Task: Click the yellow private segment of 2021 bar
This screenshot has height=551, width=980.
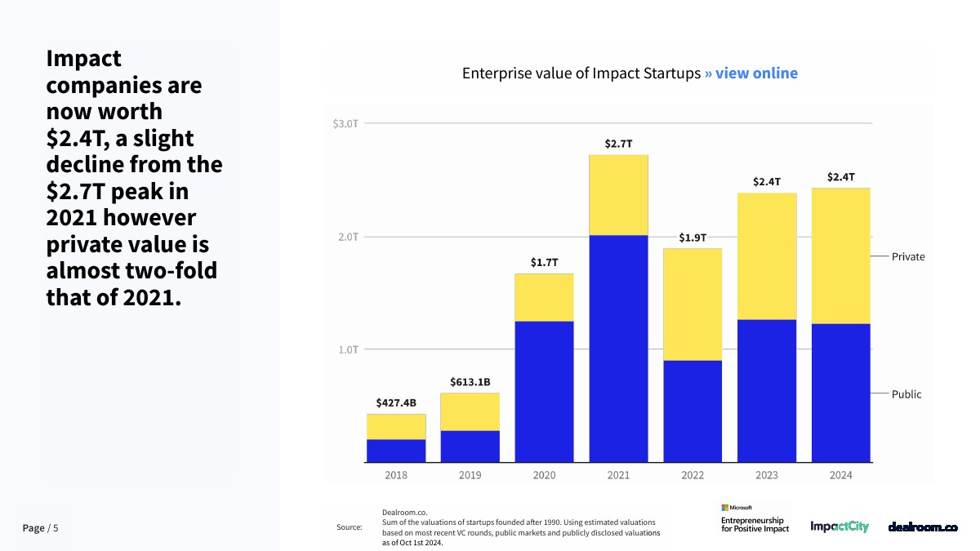Action: click(x=618, y=195)
